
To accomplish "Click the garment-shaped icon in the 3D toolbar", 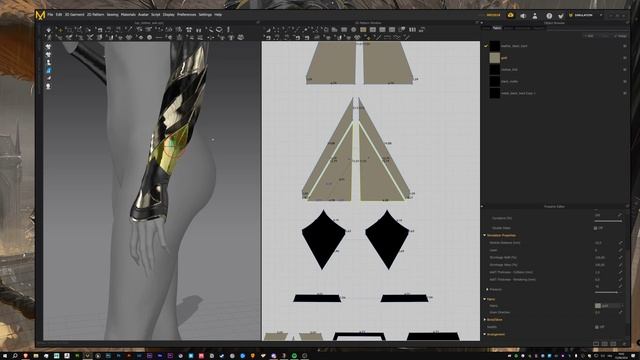I will [x=189, y=30].
